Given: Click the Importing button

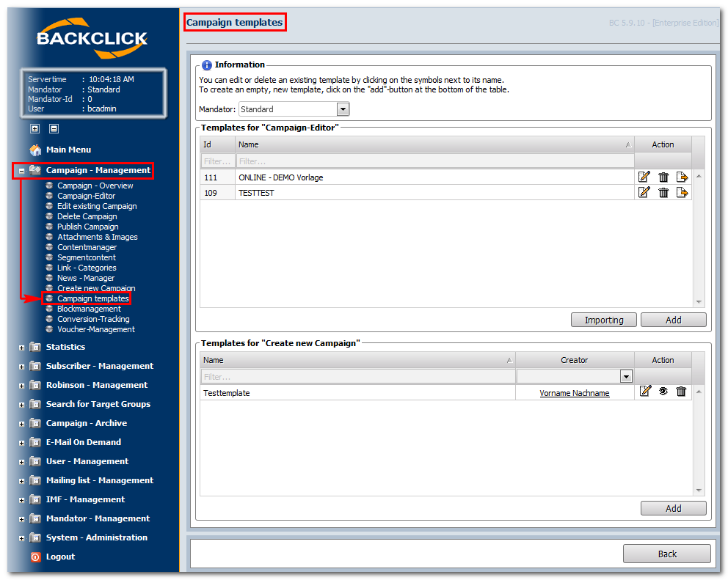Looking at the screenshot, I should tap(603, 320).
